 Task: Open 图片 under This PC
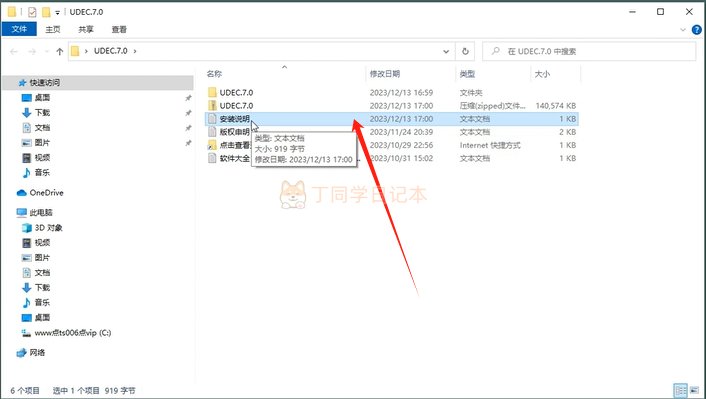pyautogui.click(x=42, y=258)
